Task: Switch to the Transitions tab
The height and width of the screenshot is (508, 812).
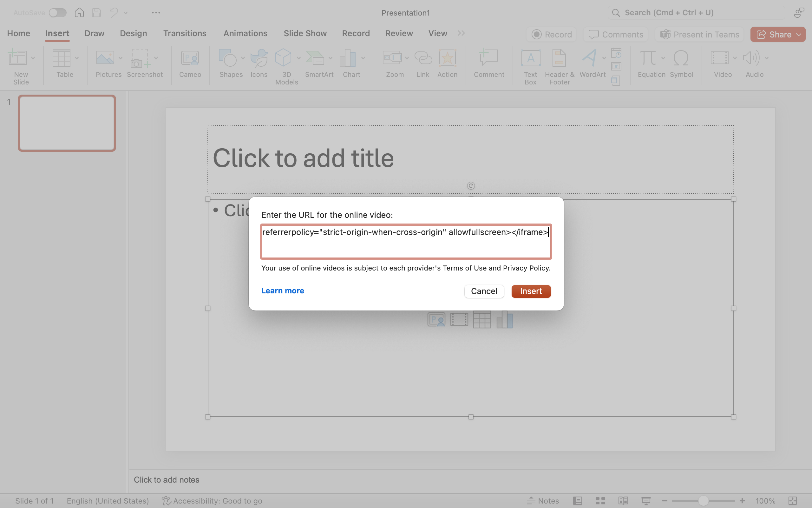Action: tap(185, 33)
